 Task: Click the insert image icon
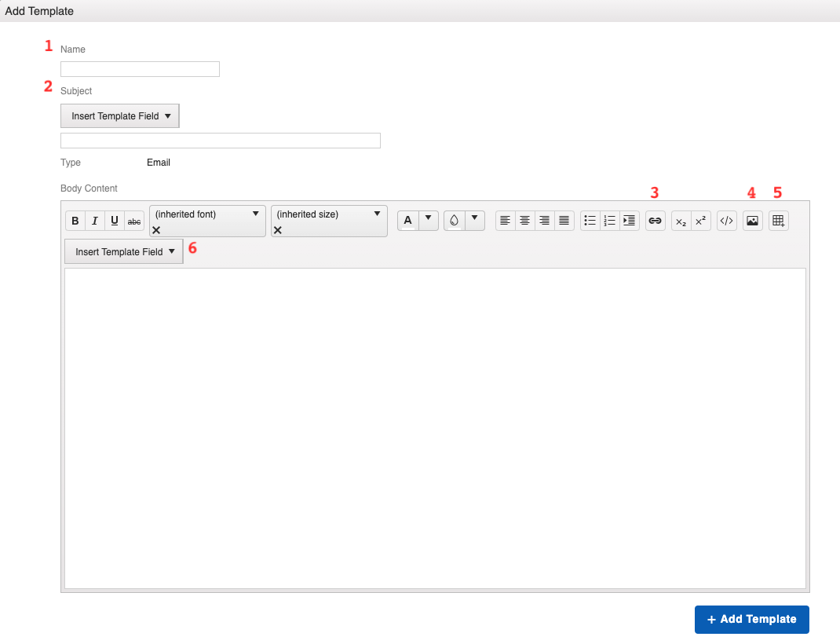pyautogui.click(x=752, y=221)
